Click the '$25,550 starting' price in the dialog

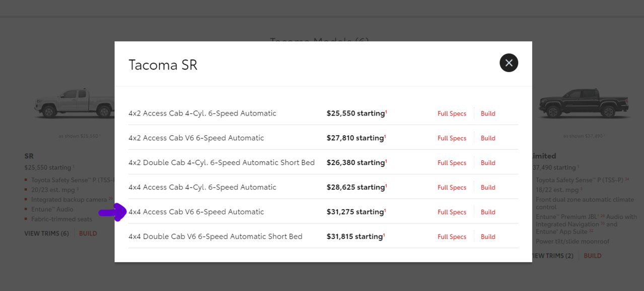(355, 113)
